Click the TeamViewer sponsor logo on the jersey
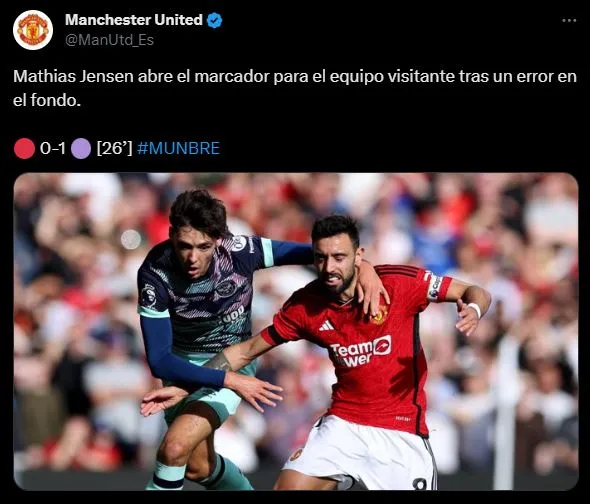Viewport: 590px width, 504px height. tap(360, 351)
